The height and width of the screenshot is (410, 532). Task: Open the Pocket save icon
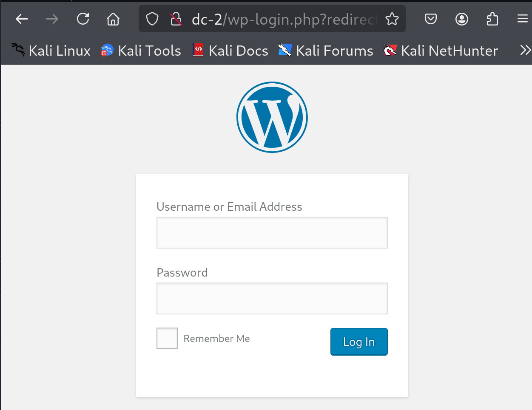[x=431, y=19]
